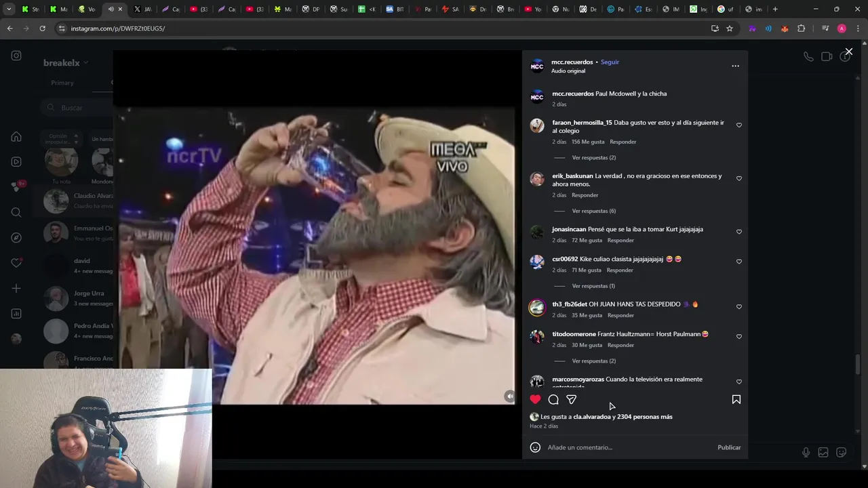The width and height of the screenshot is (868, 488).
Task: Open a new Chrome tab
Action: tap(775, 9)
